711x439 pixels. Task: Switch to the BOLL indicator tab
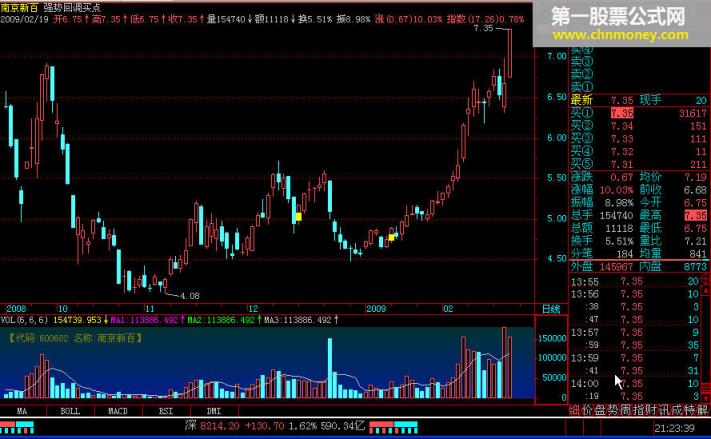[70, 411]
